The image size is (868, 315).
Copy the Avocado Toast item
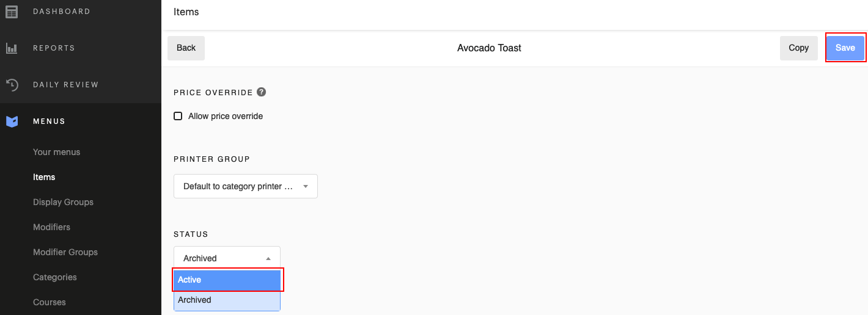(x=798, y=48)
